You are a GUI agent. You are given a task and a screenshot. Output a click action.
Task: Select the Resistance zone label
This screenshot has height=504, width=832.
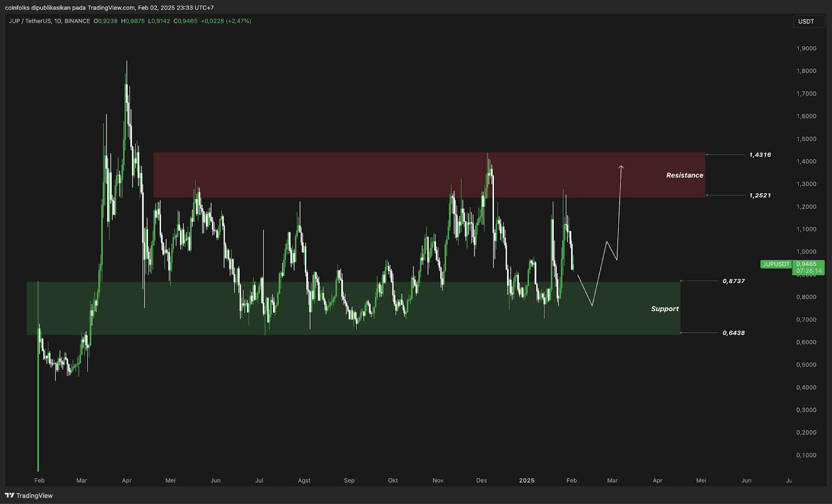pos(685,176)
